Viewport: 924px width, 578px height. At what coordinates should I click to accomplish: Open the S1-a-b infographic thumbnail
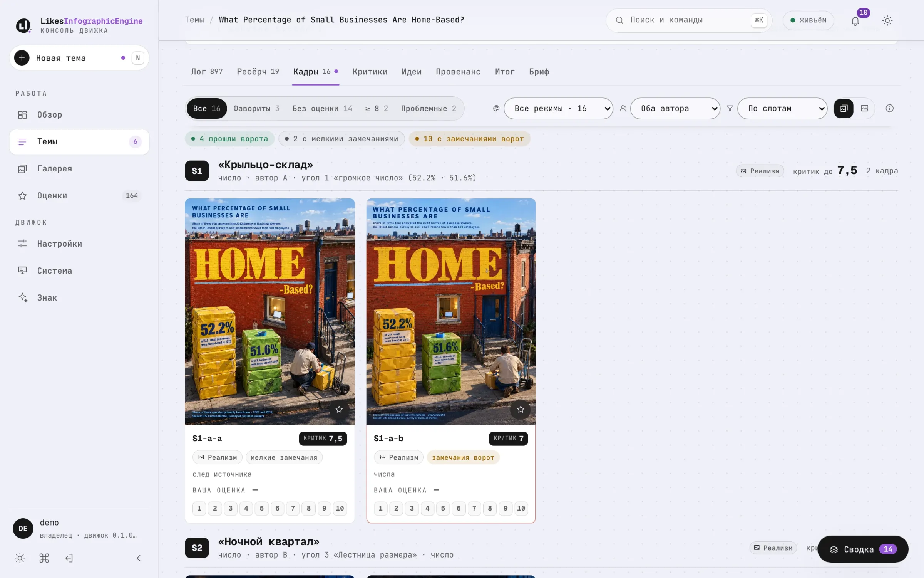coord(451,312)
